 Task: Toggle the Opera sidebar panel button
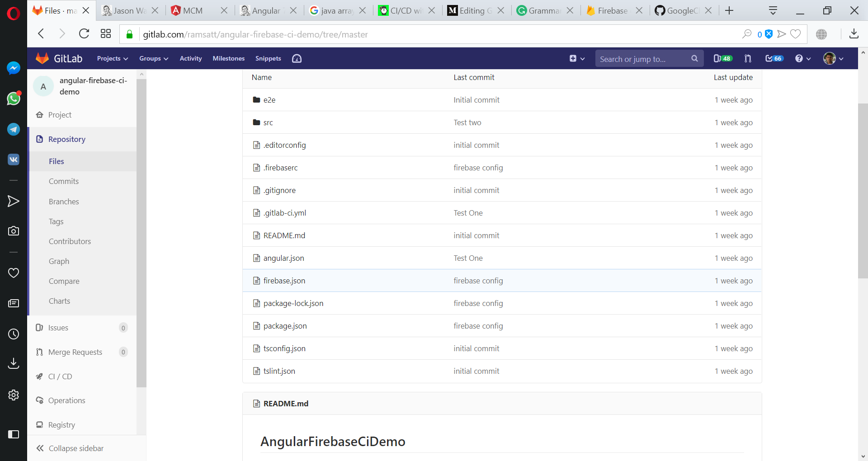point(14,434)
